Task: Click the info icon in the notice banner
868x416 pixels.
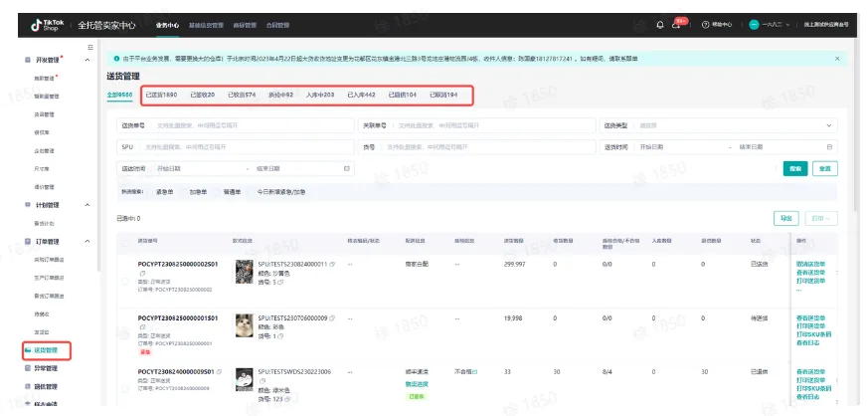Action: (116, 58)
